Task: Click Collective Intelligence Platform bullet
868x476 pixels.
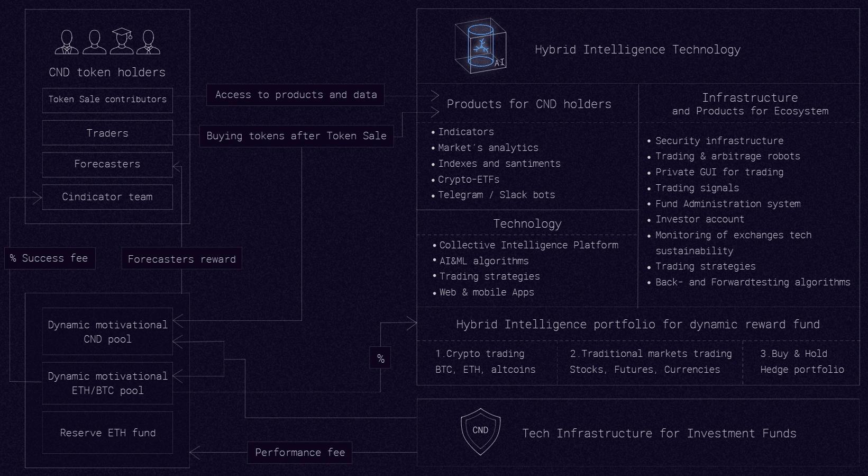Action: click(526, 245)
